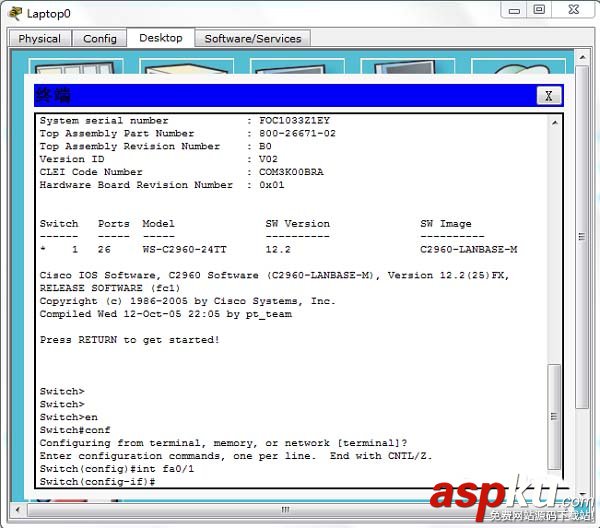The image size is (600, 528).
Task: Click the 'Switch(config)#int fa0/1' line
Action: 117,469
